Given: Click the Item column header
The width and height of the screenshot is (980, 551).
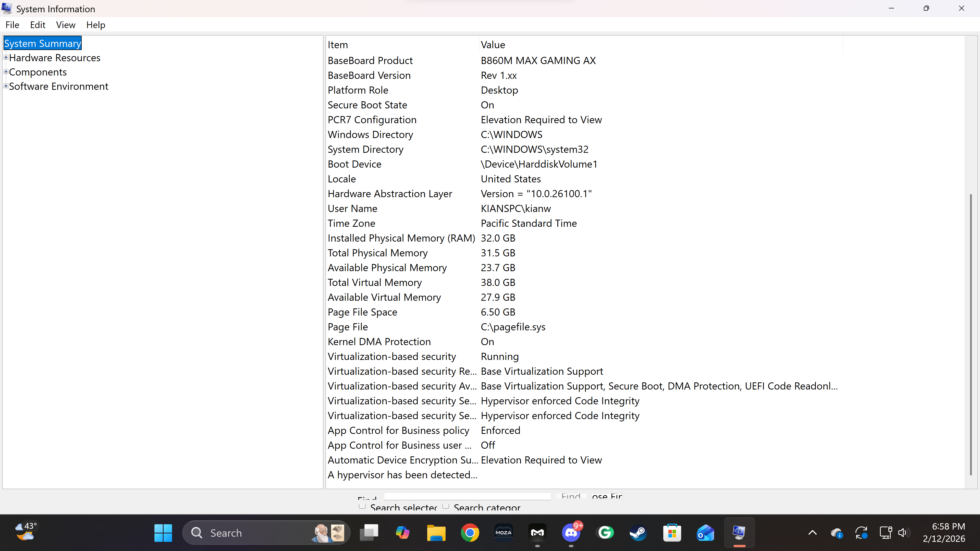Looking at the screenshot, I should [402, 44].
